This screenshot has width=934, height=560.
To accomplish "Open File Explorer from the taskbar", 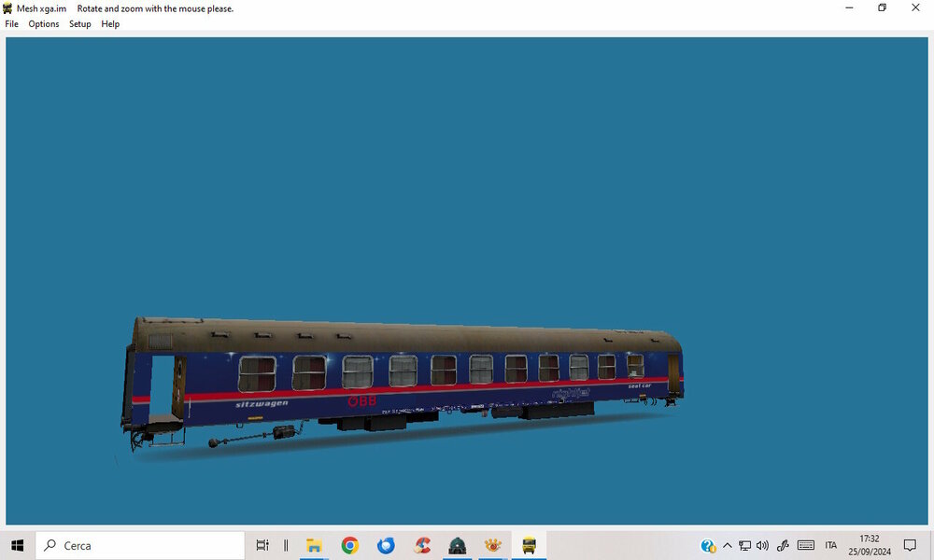I will pyautogui.click(x=314, y=545).
